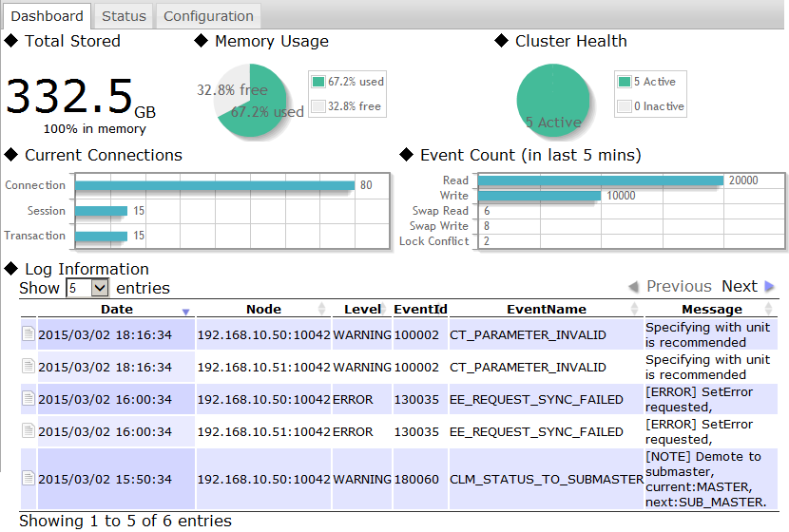Click the 5 Active legend color swatch

click(x=625, y=82)
